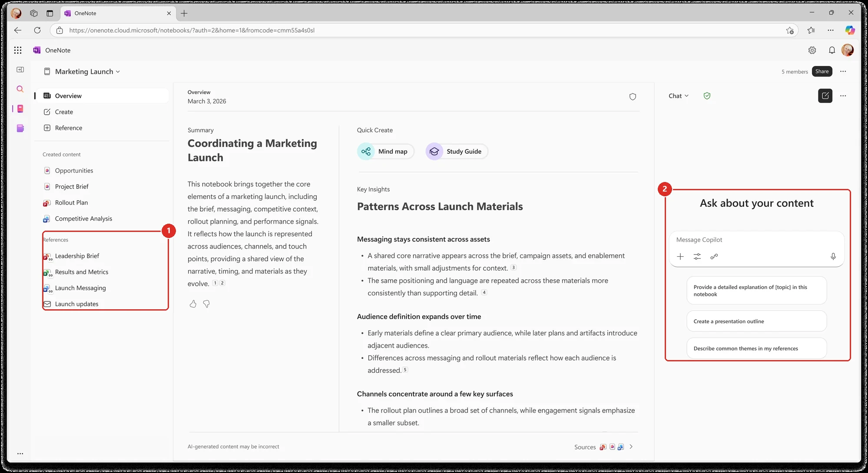Start a new chat with the compose icon
The width and height of the screenshot is (868, 473).
(825, 96)
